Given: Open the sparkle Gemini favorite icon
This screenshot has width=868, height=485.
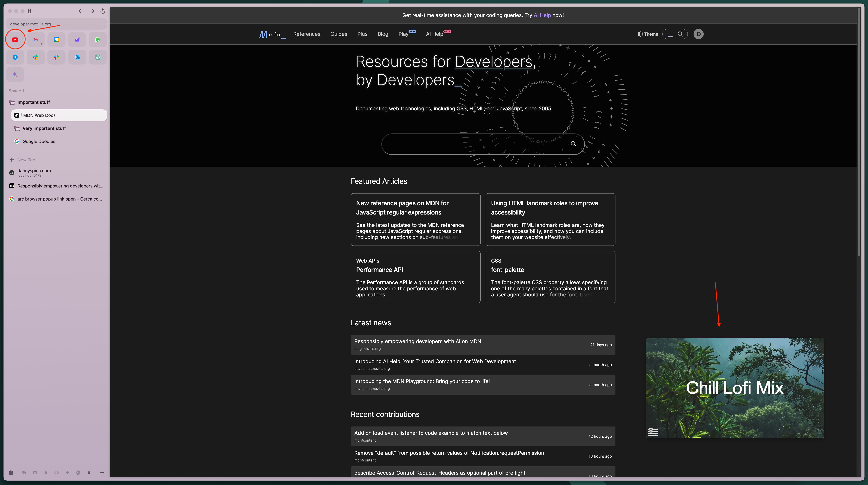Looking at the screenshot, I should coord(15,74).
